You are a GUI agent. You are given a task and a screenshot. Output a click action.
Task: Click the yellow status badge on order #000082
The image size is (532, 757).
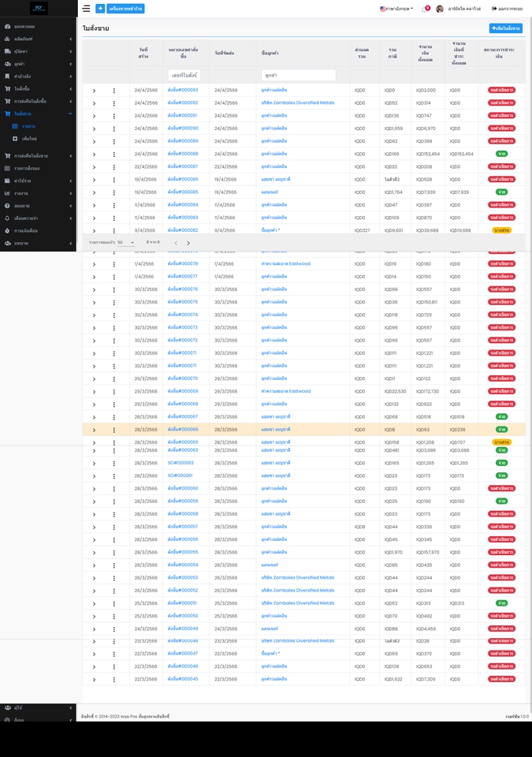coord(501,230)
